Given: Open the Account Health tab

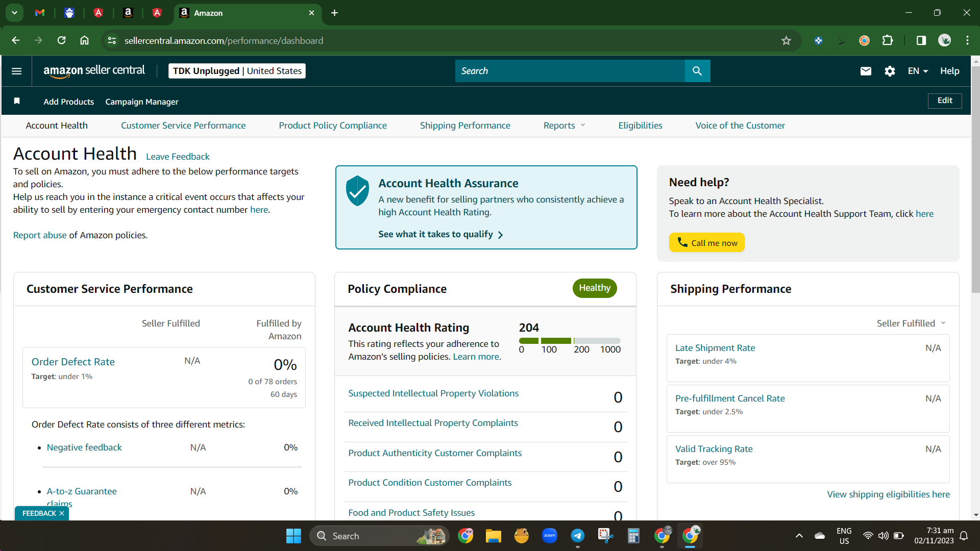Looking at the screenshot, I should click(x=57, y=126).
